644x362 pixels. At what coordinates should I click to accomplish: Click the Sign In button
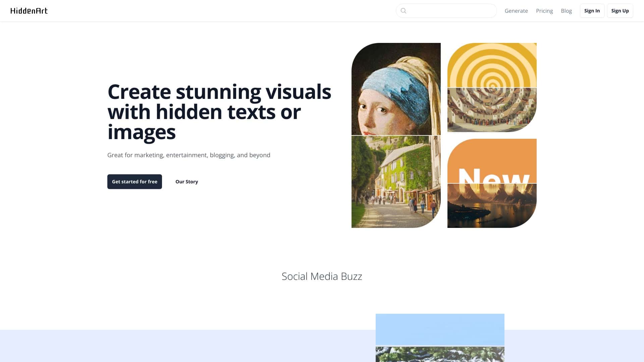pos(592,10)
